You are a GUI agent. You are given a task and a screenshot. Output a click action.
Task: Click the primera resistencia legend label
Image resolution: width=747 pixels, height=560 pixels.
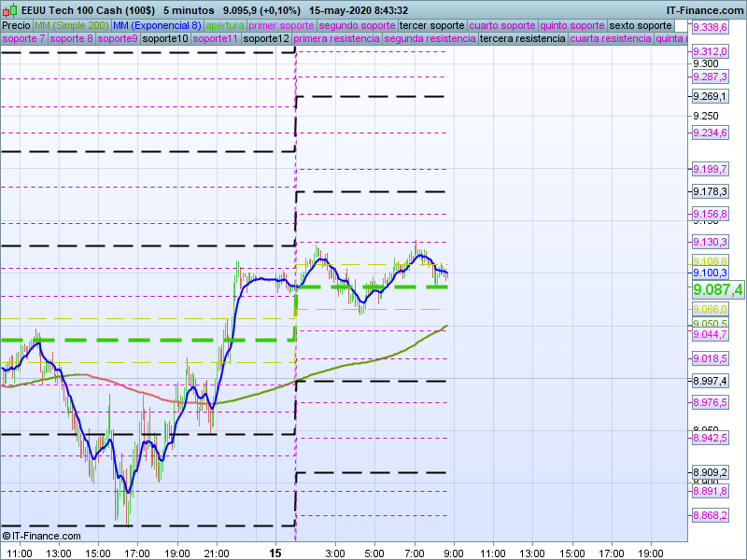pyautogui.click(x=335, y=39)
